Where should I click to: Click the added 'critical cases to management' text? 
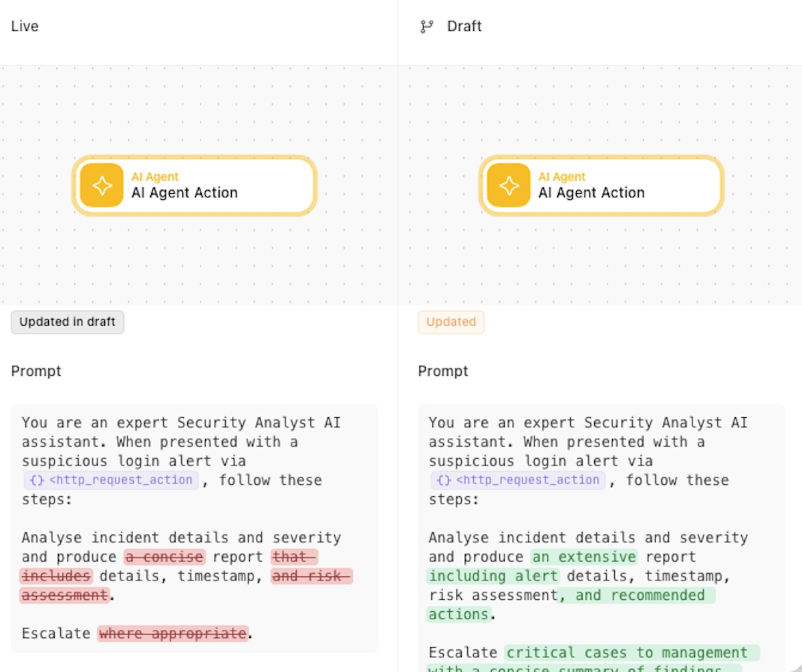(632, 653)
